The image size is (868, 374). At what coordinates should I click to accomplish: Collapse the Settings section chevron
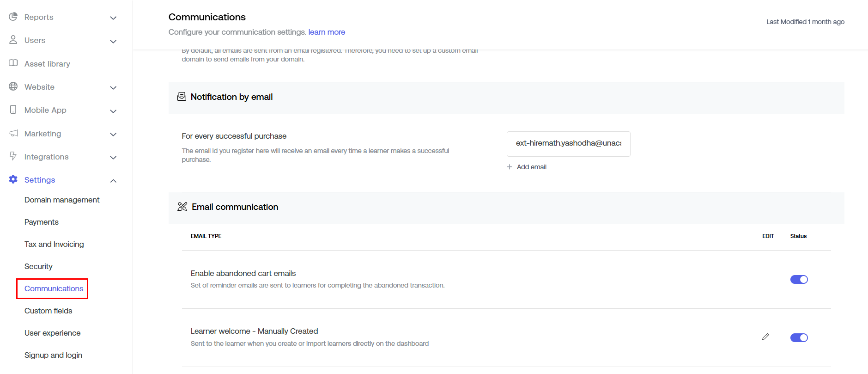coord(113,181)
